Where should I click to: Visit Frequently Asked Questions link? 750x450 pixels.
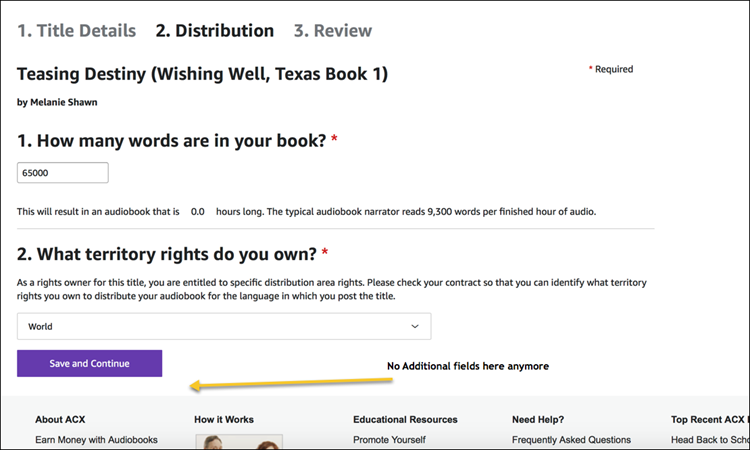coord(571,439)
